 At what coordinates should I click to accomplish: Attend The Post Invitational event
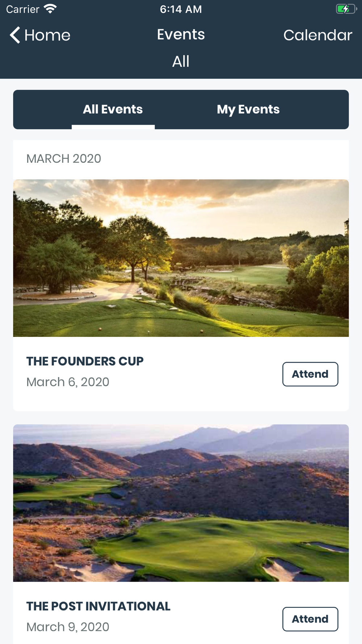(x=310, y=619)
